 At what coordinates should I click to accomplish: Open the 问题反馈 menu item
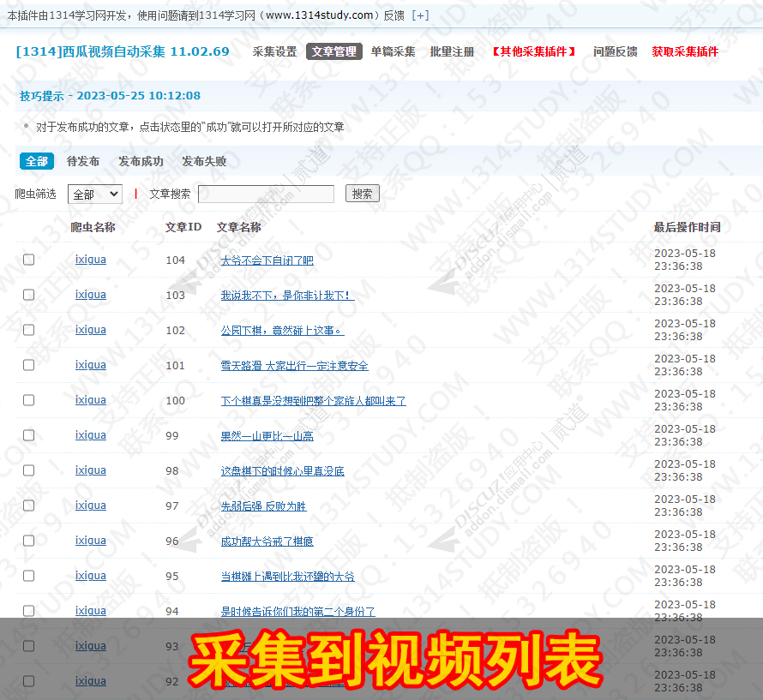coord(615,51)
